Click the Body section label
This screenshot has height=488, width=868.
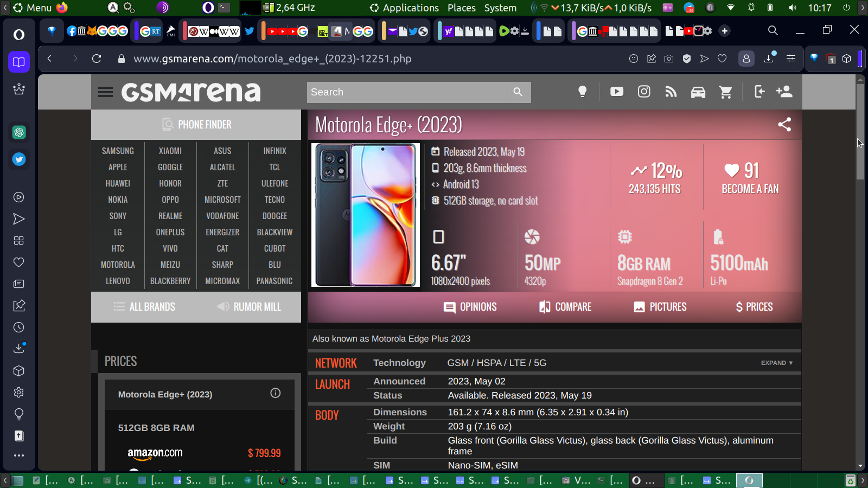click(x=327, y=415)
